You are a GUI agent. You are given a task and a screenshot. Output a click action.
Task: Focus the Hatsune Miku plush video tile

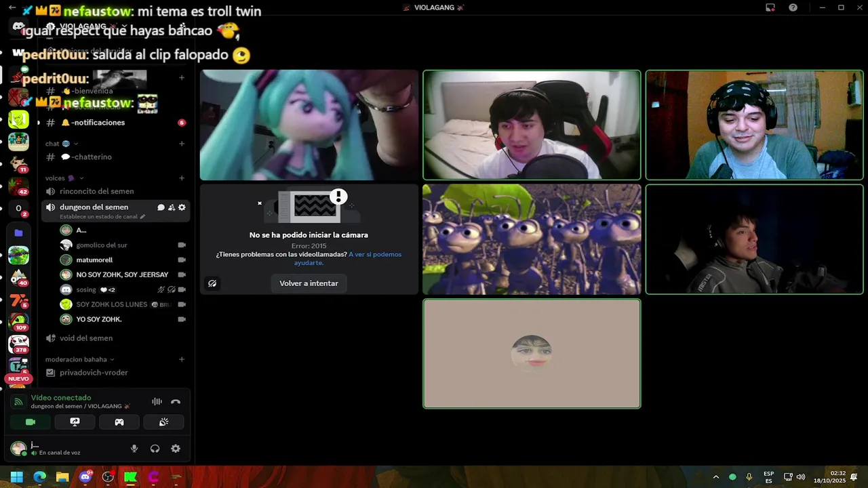309,125
